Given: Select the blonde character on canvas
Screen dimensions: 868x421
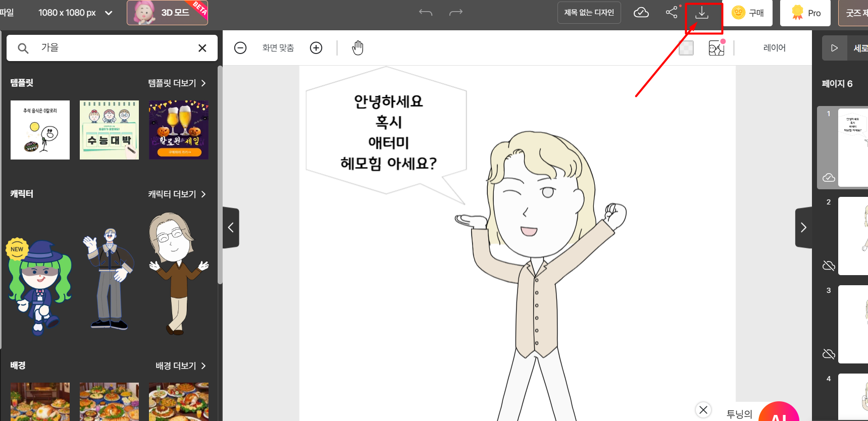Looking at the screenshot, I should click(x=540, y=277).
